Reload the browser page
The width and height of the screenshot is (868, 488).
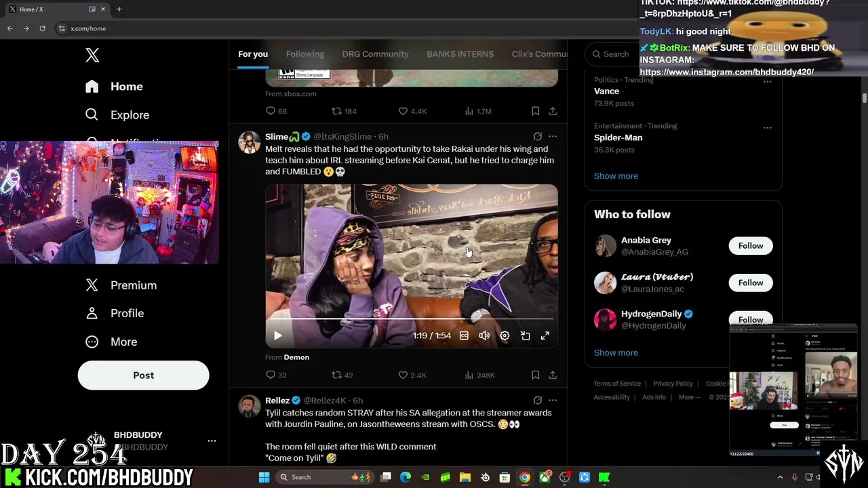[x=42, y=28]
